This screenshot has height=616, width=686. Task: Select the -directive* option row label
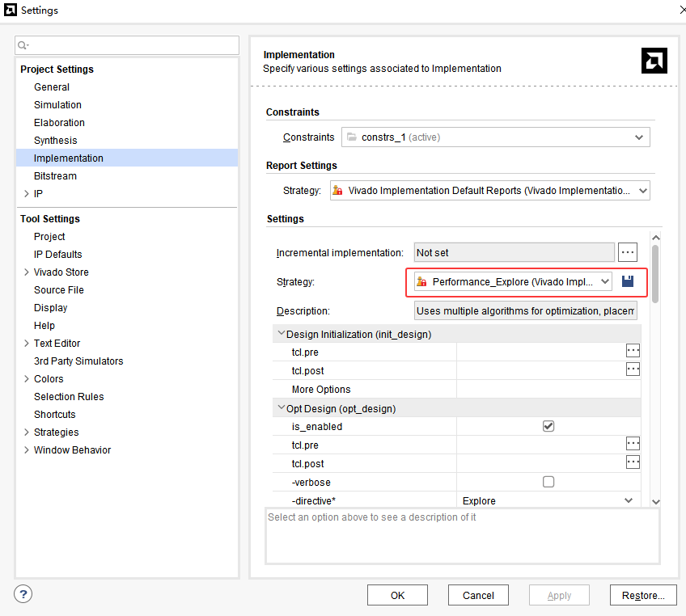coord(314,500)
